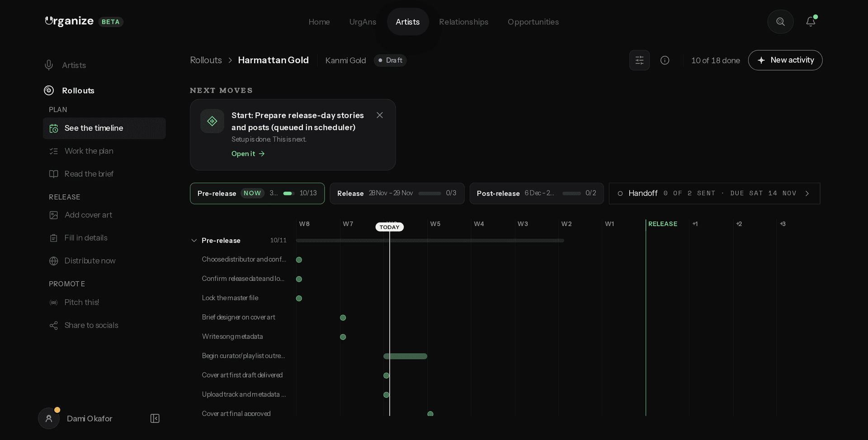Open Pitch this!
The image size is (868, 440).
(104, 302)
